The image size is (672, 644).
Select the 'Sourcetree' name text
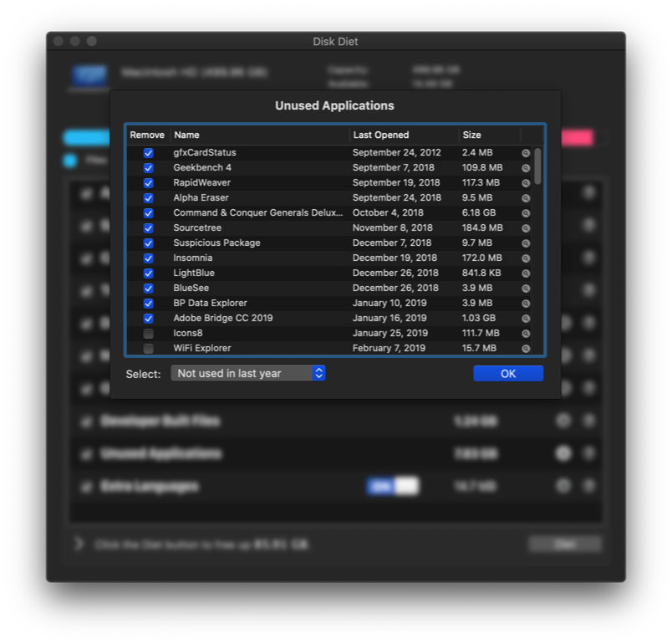pos(197,227)
